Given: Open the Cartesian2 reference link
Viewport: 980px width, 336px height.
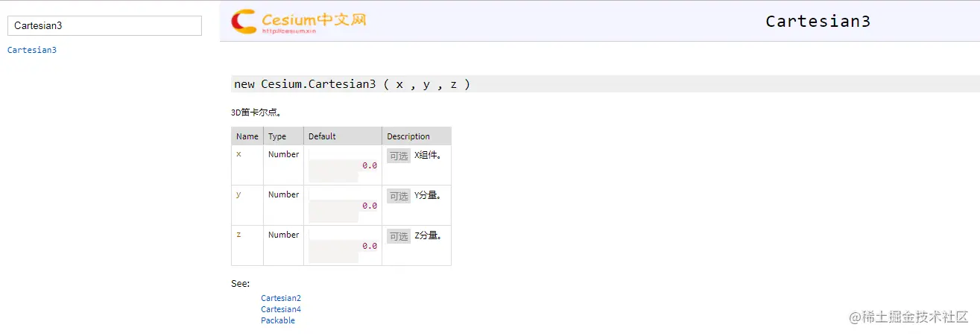Looking at the screenshot, I should pos(281,298).
